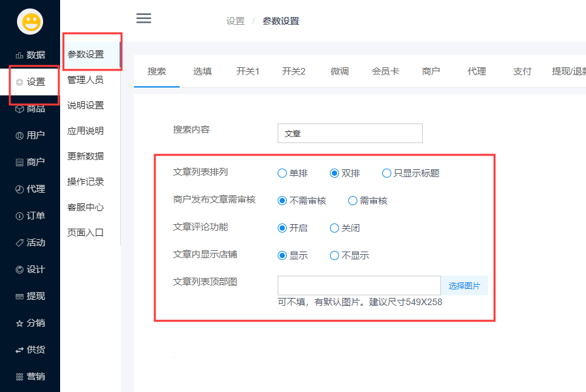This screenshot has width=586, height=392.
Task: Click the star icon beside 分销
Action: point(20,323)
